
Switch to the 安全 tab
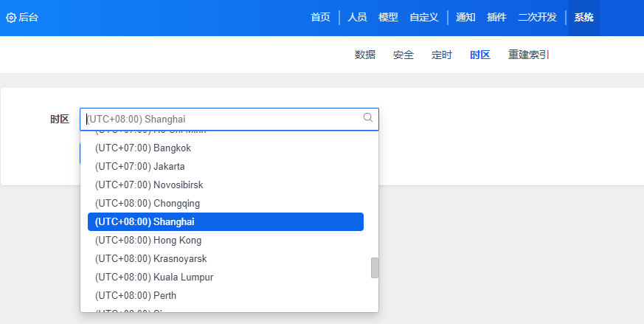(x=404, y=55)
